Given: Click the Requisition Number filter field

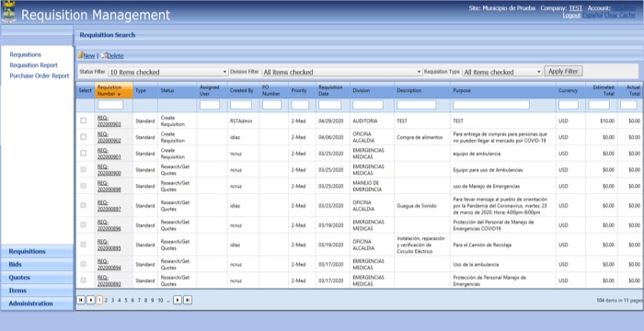Looking at the screenshot, I should pos(110,105).
